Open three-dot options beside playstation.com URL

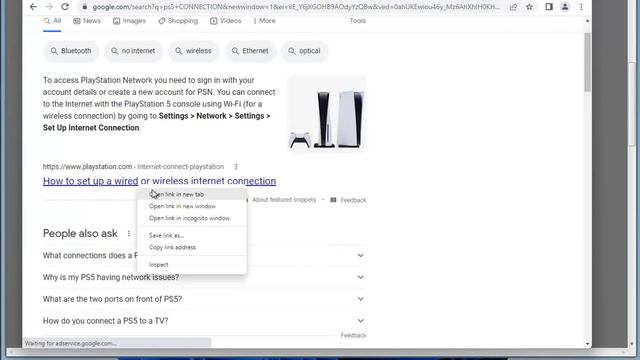(x=236, y=167)
